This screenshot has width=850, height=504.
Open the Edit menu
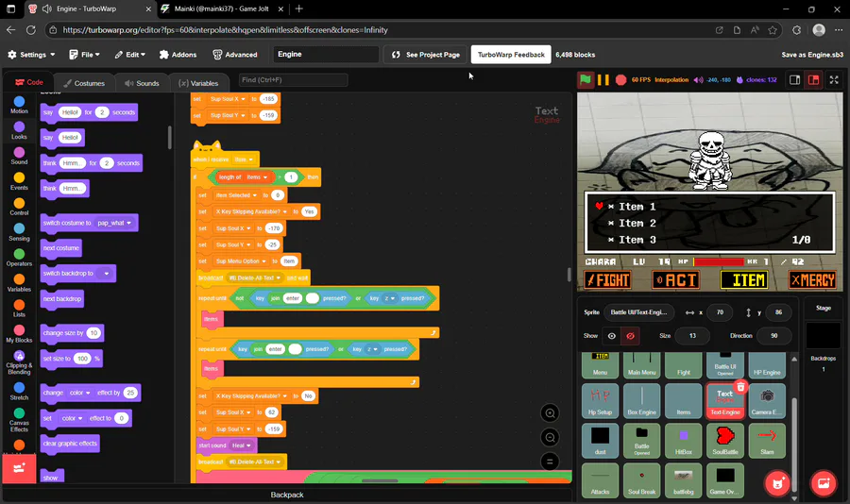[x=130, y=54]
